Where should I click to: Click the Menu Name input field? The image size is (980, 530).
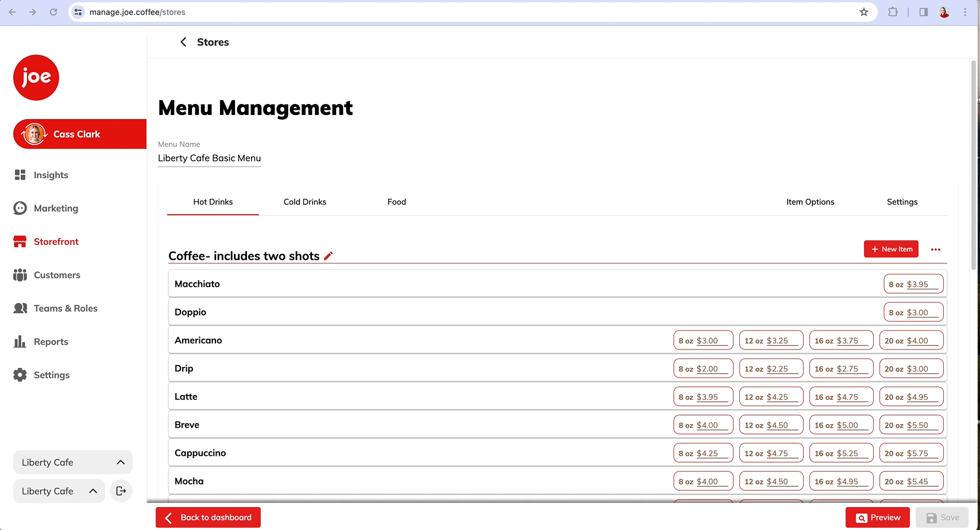pyautogui.click(x=209, y=158)
